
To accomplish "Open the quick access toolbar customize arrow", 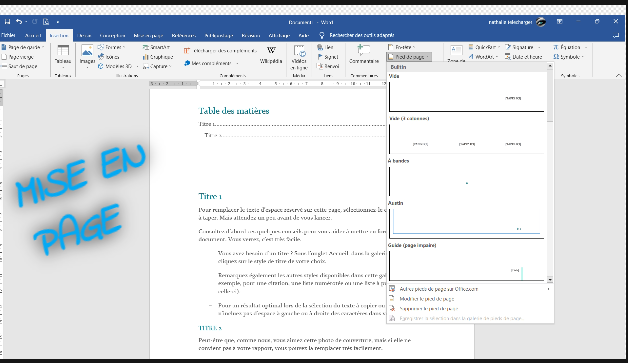I will click(58, 22).
